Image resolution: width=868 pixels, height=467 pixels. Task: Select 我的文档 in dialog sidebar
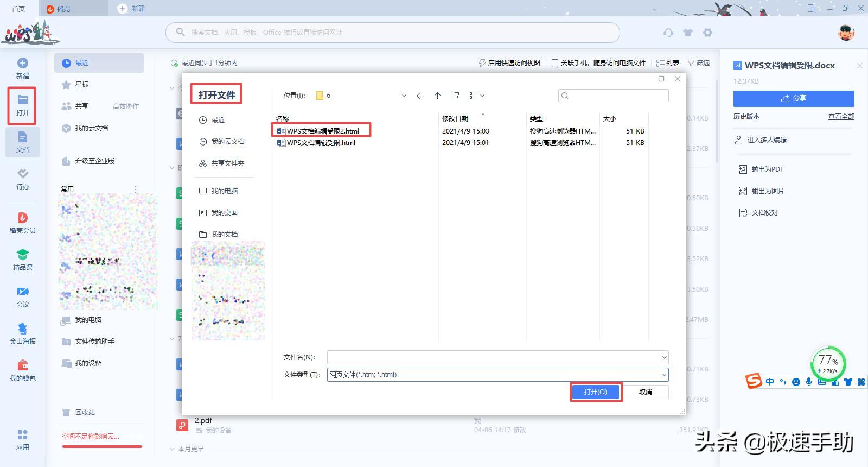click(218, 235)
